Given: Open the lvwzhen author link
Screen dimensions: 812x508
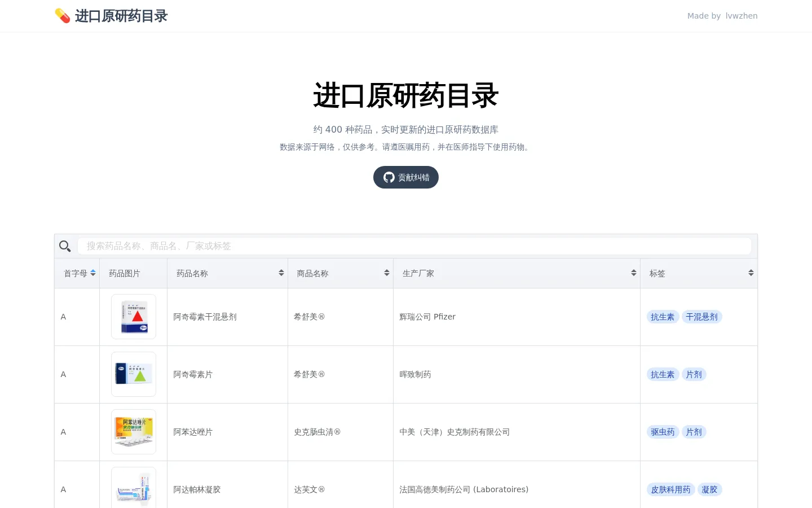Looking at the screenshot, I should click(x=742, y=16).
